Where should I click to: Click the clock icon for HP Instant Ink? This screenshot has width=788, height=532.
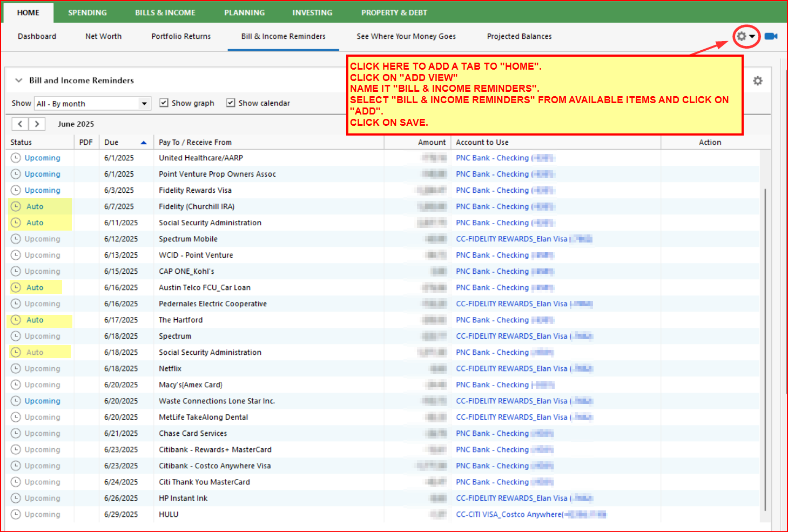pos(16,498)
